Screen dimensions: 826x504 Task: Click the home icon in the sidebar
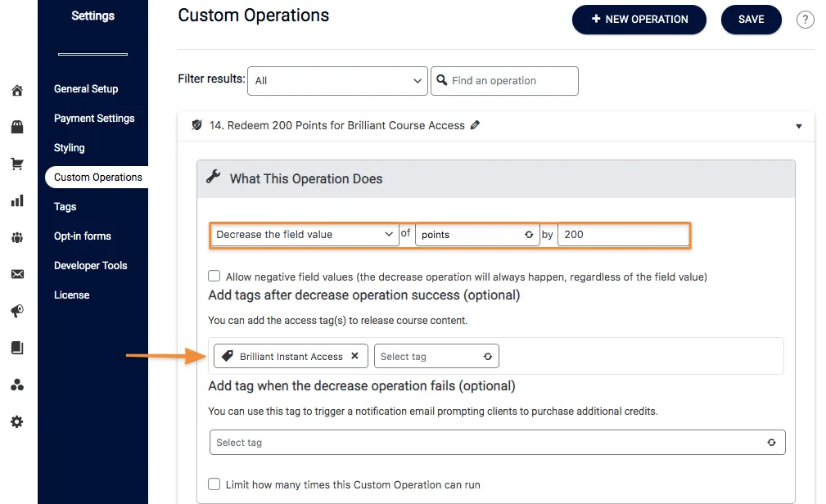pos(17,90)
